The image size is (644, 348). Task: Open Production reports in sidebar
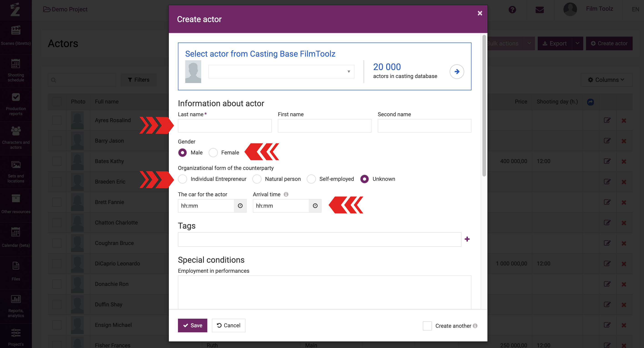16,104
